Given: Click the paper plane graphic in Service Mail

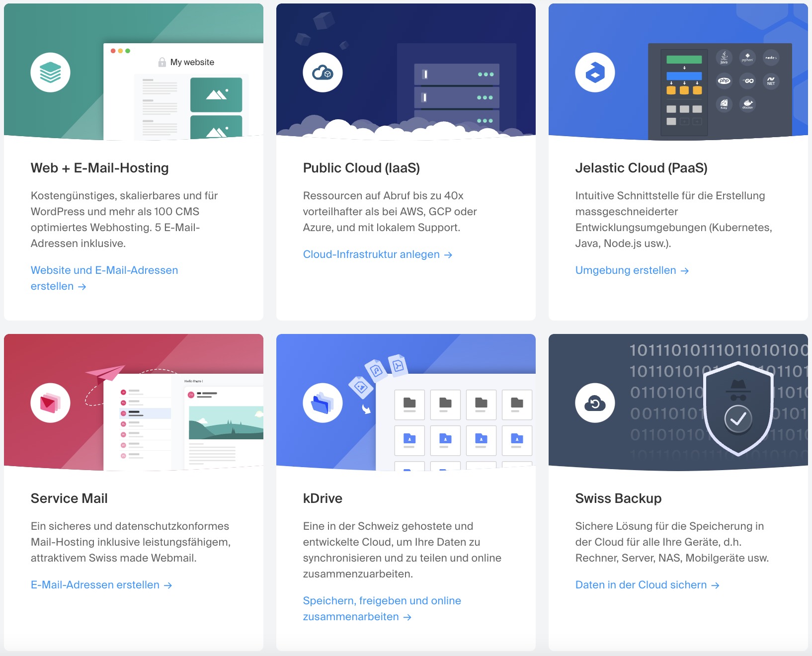Looking at the screenshot, I should click(105, 374).
